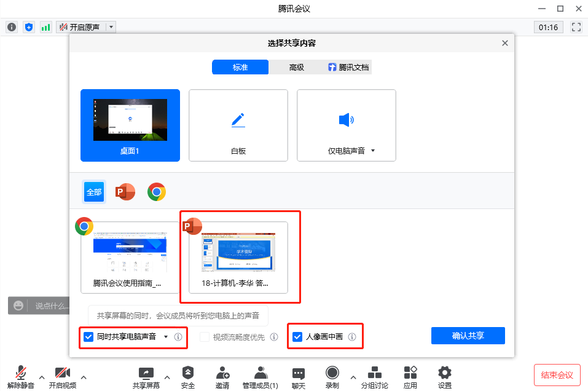Turn on camera with 开启视频

coord(63,377)
